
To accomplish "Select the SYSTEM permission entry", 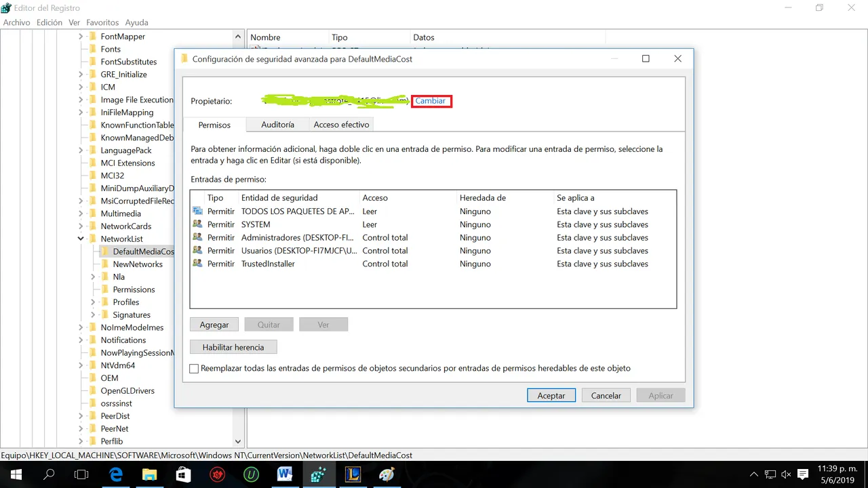I will [x=433, y=224].
